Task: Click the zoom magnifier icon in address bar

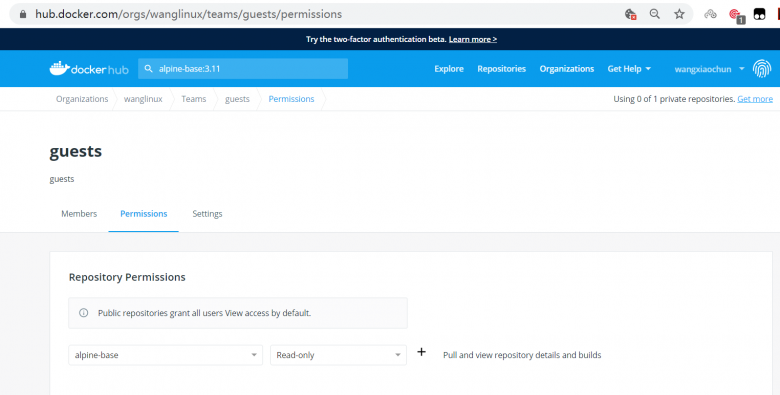Action: [x=655, y=14]
